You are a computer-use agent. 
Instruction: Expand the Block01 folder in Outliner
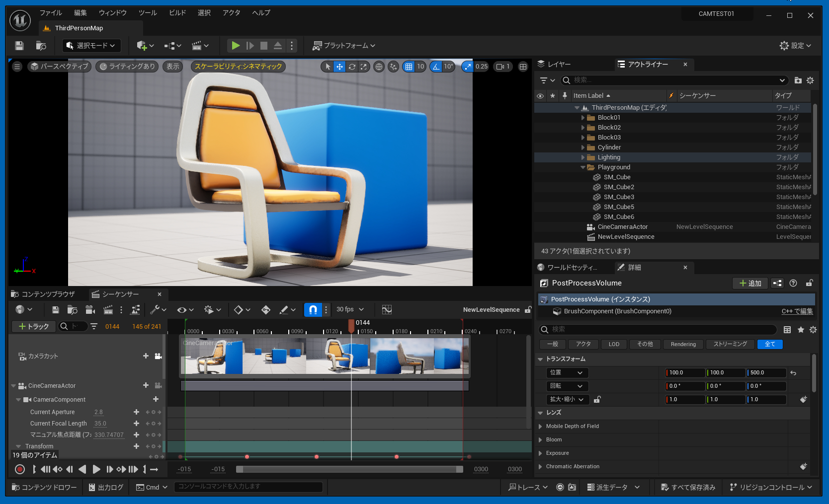[x=583, y=118]
